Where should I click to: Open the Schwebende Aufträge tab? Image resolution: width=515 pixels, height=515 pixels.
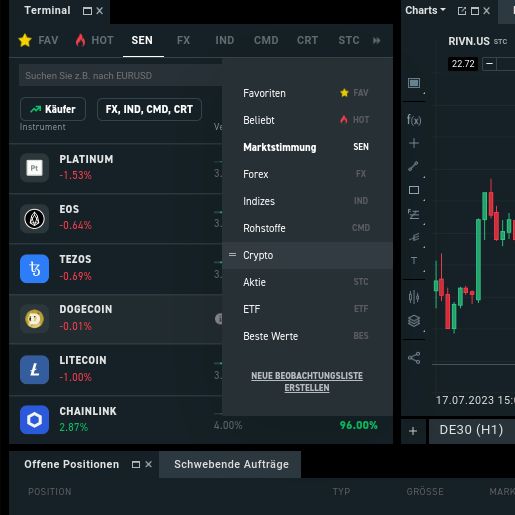point(230,464)
